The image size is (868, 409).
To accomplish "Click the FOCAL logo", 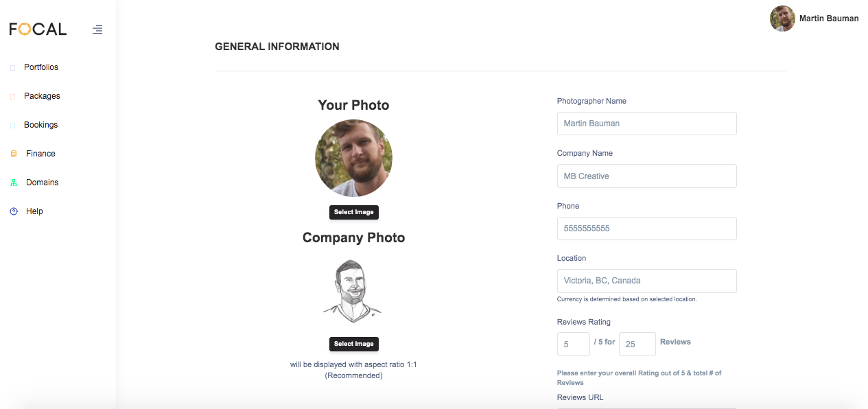I will (x=38, y=29).
